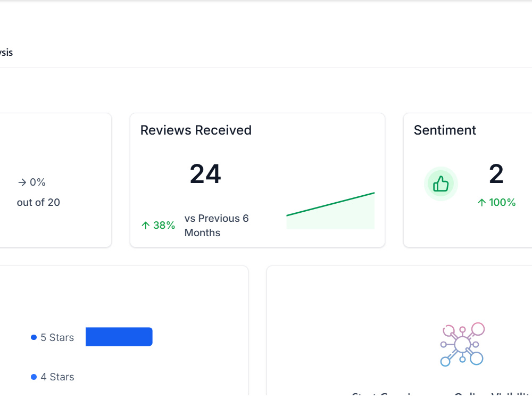Screen dimensions: 532x399
Task: Select the blue 5 Stars rating bar
Action: 119,337
